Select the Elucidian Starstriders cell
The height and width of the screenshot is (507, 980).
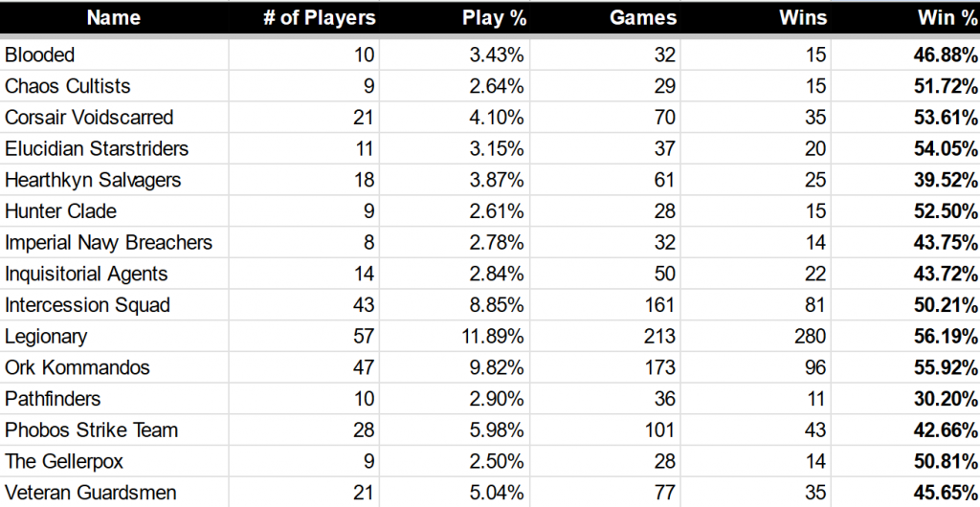point(97,148)
